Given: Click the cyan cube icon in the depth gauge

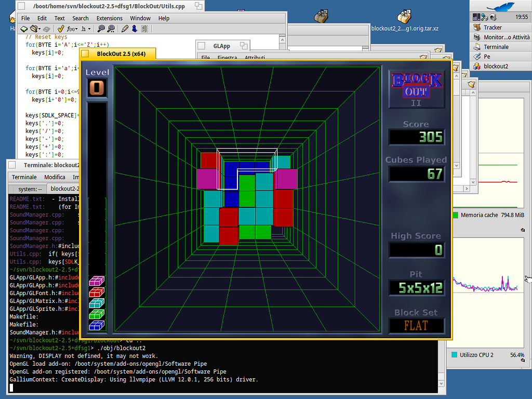Looking at the screenshot, I should 97,302.
